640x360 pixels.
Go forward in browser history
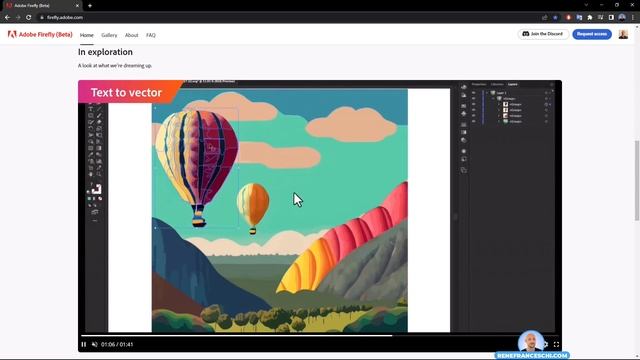(x=18, y=18)
